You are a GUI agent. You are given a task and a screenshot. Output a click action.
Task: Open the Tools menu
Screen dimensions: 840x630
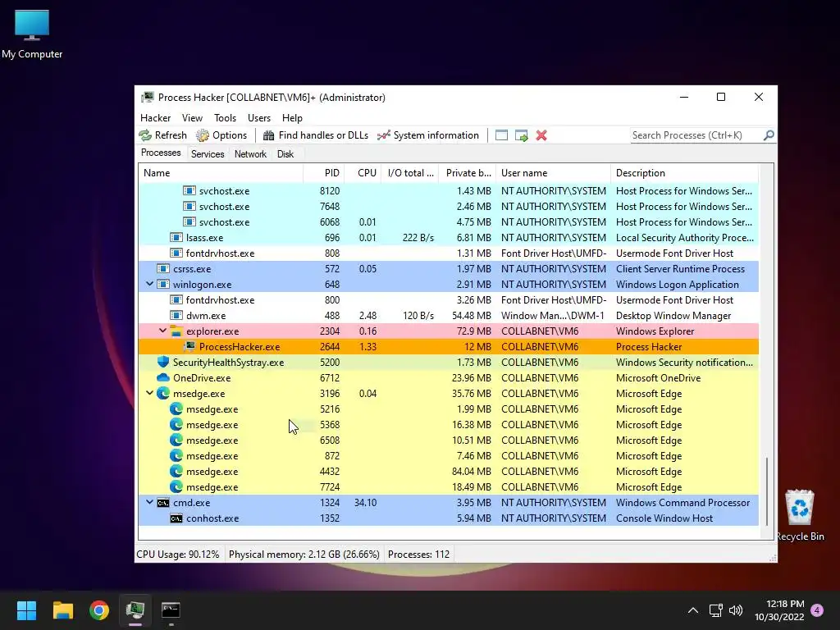click(225, 118)
